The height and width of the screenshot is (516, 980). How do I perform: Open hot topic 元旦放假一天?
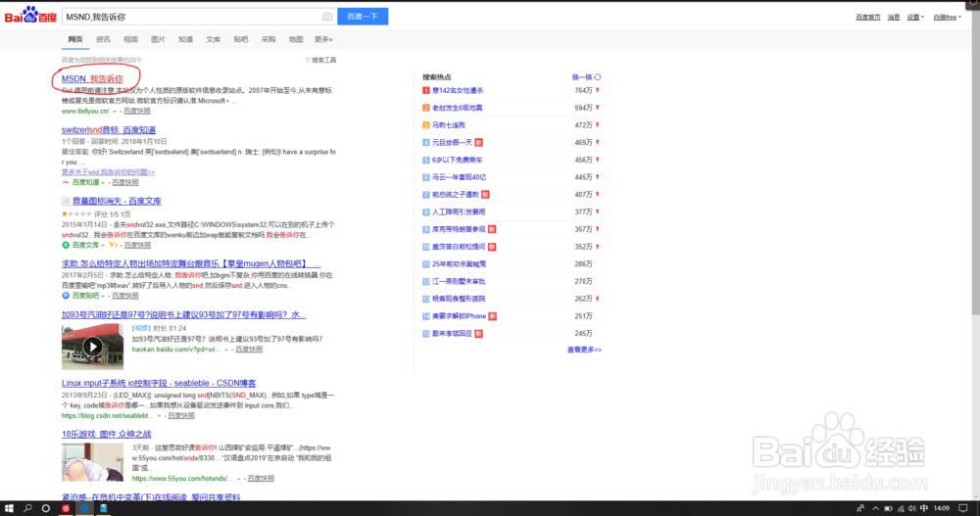(453, 142)
